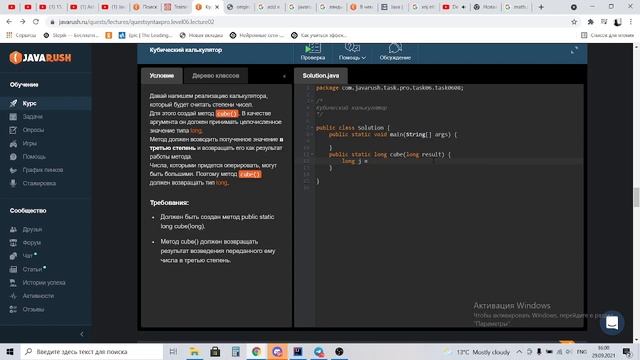Open the Нейронные сети bookmark
The width and height of the screenshot is (640, 360).
(x=257, y=36)
